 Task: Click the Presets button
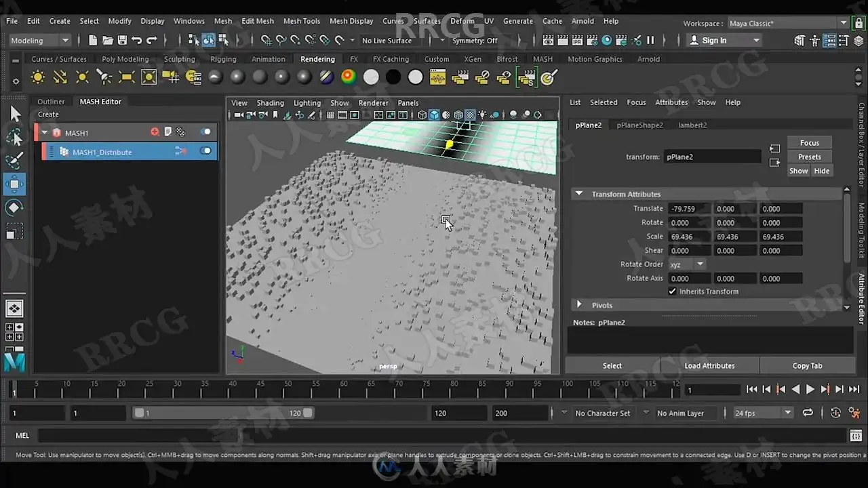tap(810, 157)
